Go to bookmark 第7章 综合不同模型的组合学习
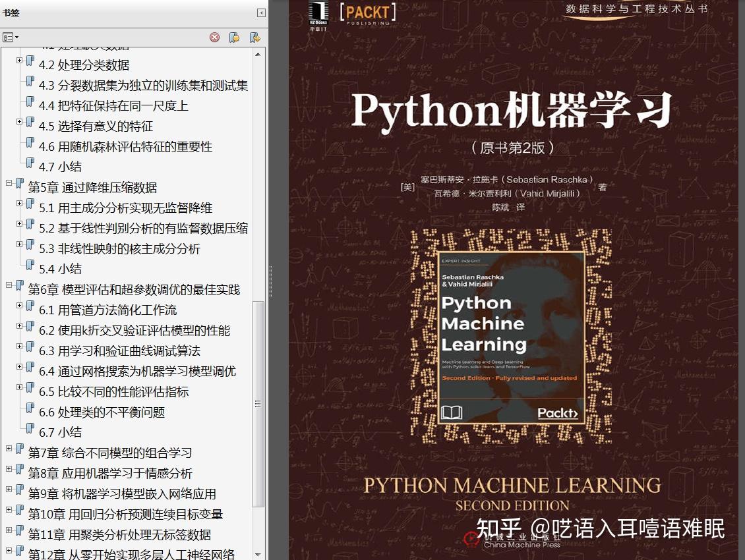The height and width of the screenshot is (560, 745). pos(110,453)
